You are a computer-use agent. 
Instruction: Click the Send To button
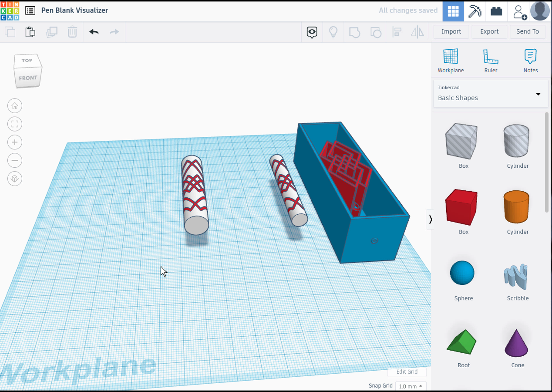click(528, 32)
